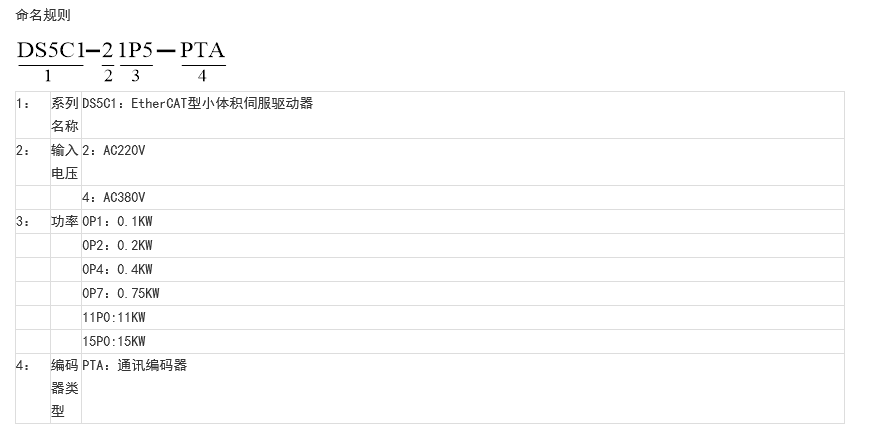Click DS5C1 in the model name formula
The image size is (869, 446).
[x=49, y=52]
